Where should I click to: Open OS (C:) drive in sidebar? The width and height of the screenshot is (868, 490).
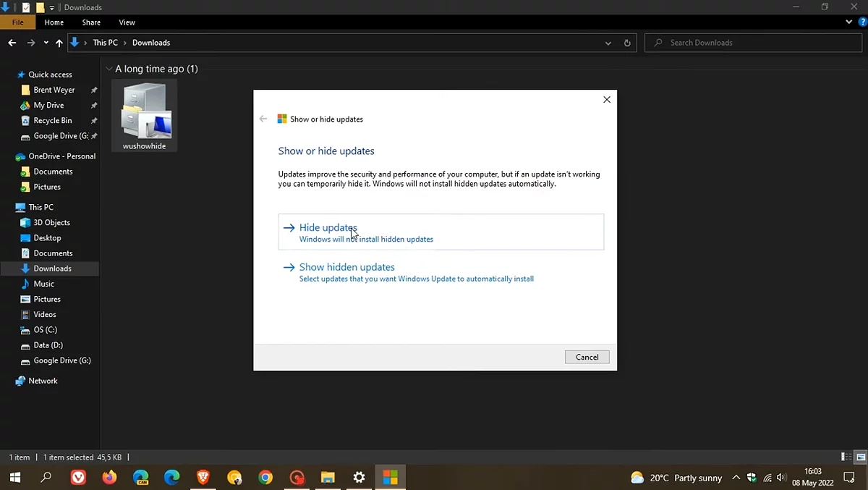tap(45, 330)
